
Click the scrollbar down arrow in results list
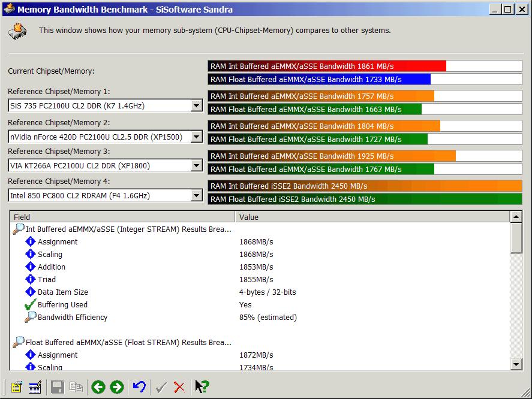pos(516,364)
